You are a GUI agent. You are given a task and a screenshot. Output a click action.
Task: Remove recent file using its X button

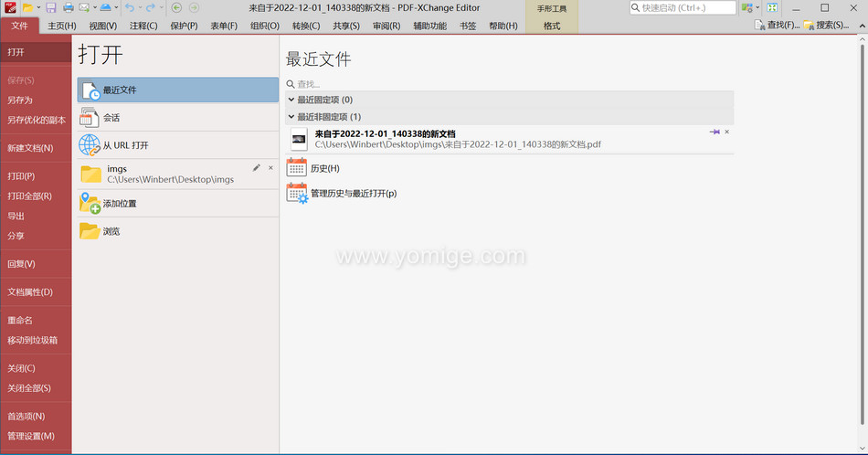pyautogui.click(x=727, y=132)
